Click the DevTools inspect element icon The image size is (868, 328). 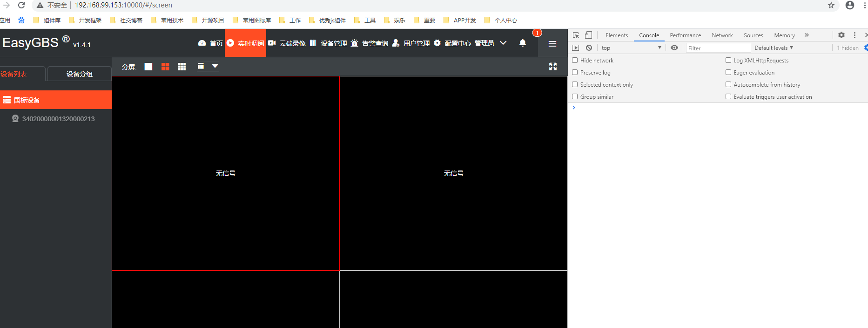[x=576, y=35]
